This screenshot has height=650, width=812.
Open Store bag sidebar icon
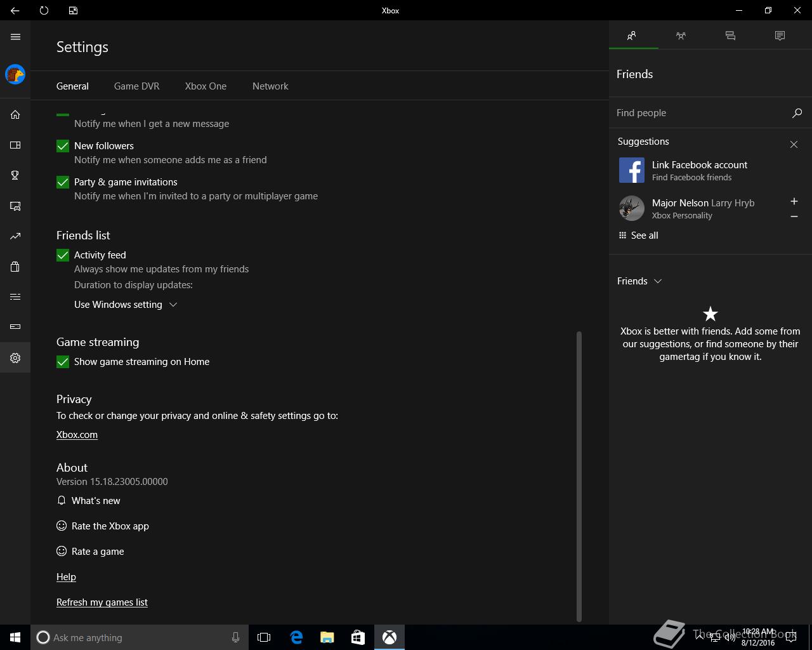[x=15, y=267]
